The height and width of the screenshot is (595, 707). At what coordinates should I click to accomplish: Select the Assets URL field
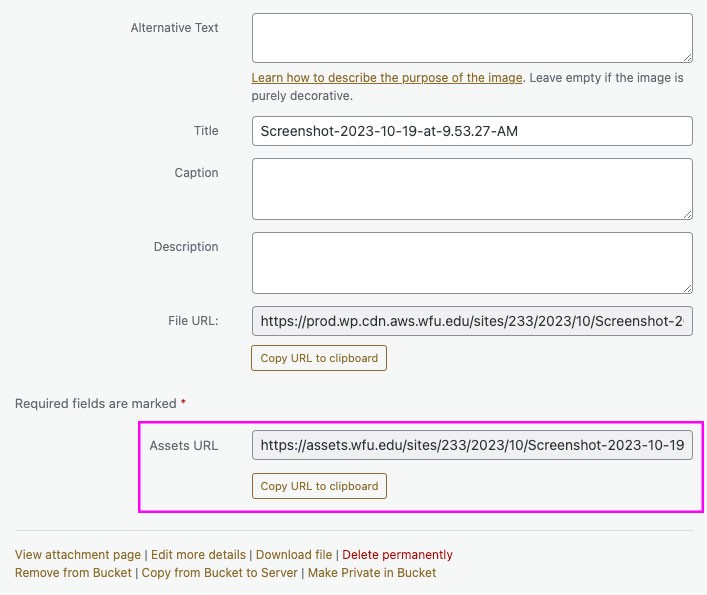pyautogui.click(x=472, y=445)
